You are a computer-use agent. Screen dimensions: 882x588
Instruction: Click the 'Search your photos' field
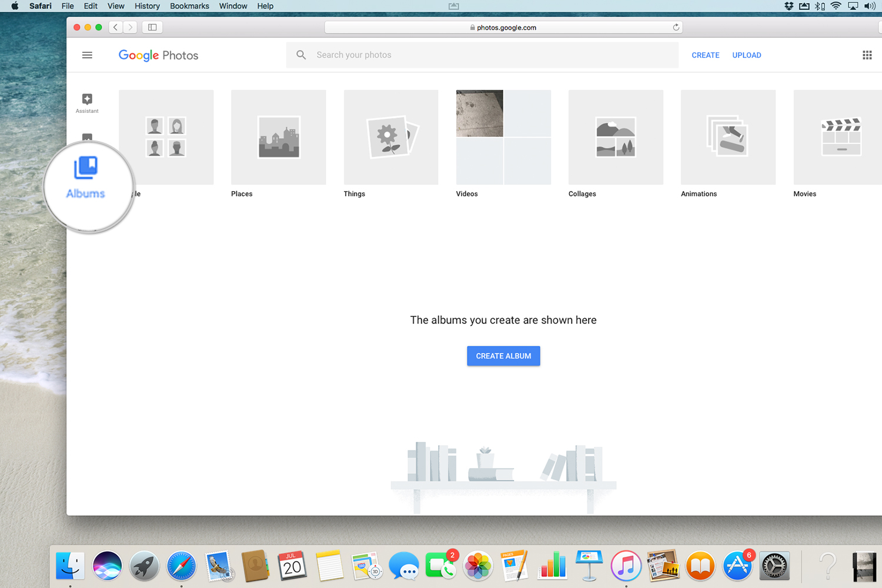[x=482, y=55]
